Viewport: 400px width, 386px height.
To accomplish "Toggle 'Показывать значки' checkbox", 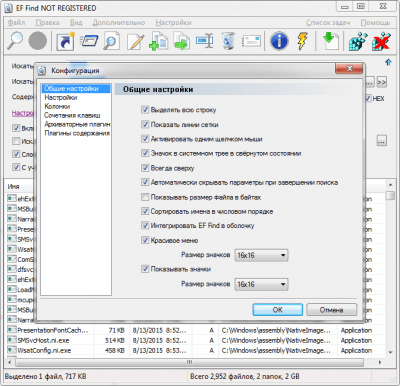I will tap(145, 269).
